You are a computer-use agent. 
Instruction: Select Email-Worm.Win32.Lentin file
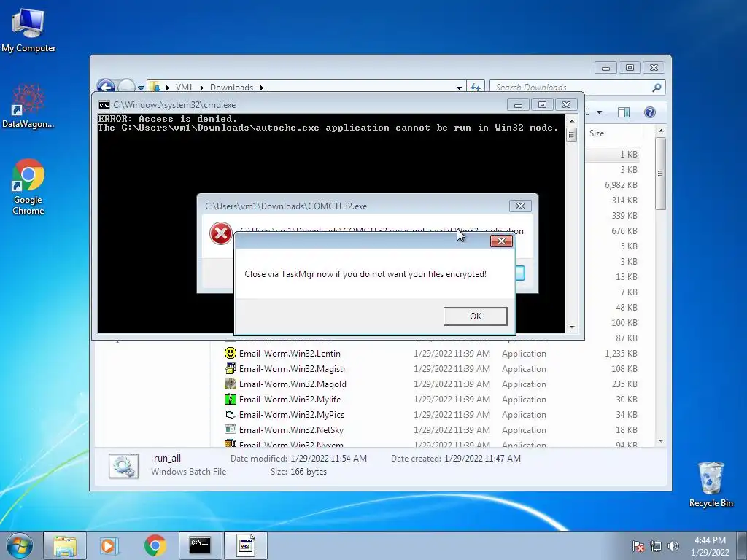click(x=290, y=354)
